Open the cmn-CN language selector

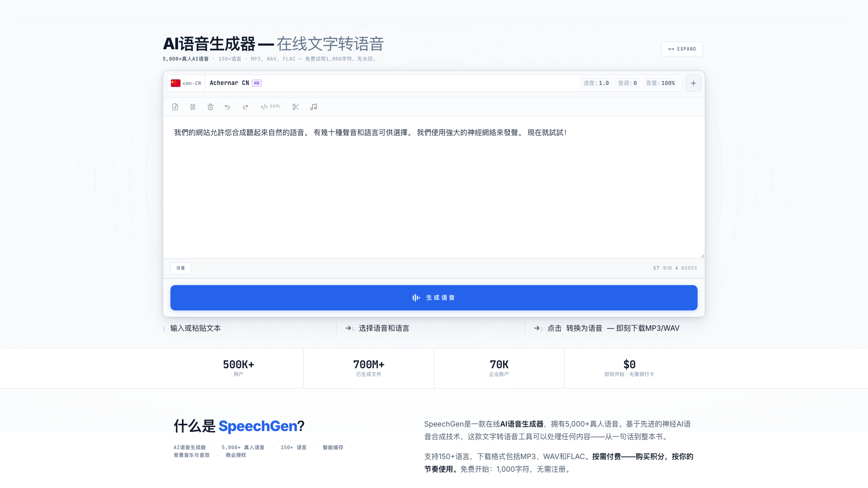pos(186,83)
